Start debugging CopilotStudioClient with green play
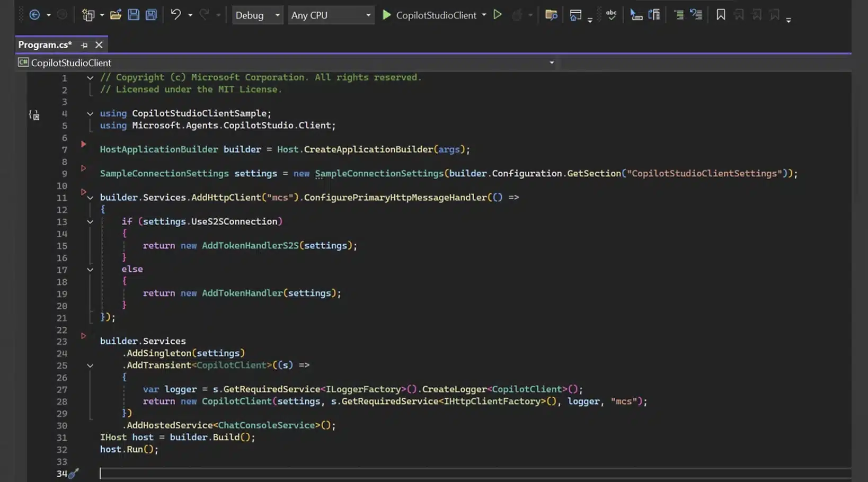 [387, 15]
